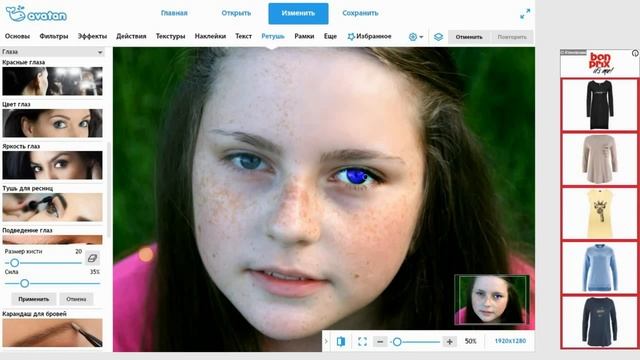This screenshot has height=360, width=640.
Task: Open the settings gear icon
Action: pos(413,37)
